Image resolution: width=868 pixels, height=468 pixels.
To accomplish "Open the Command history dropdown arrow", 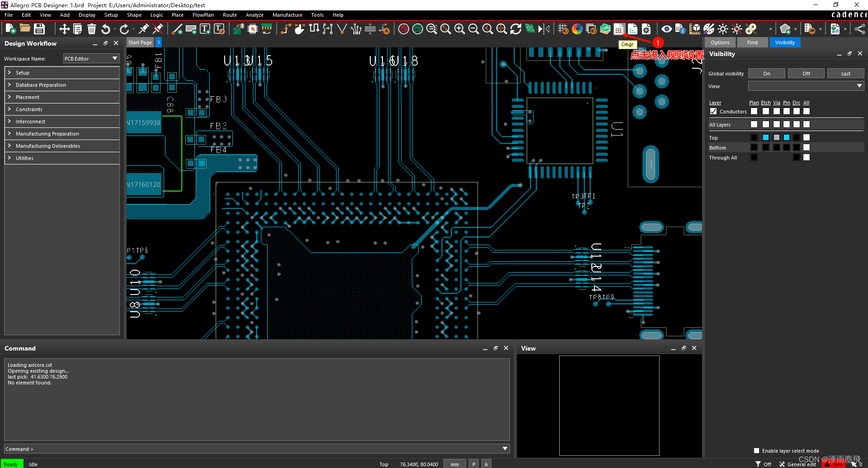I will pyautogui.click(x=505, y=449).
